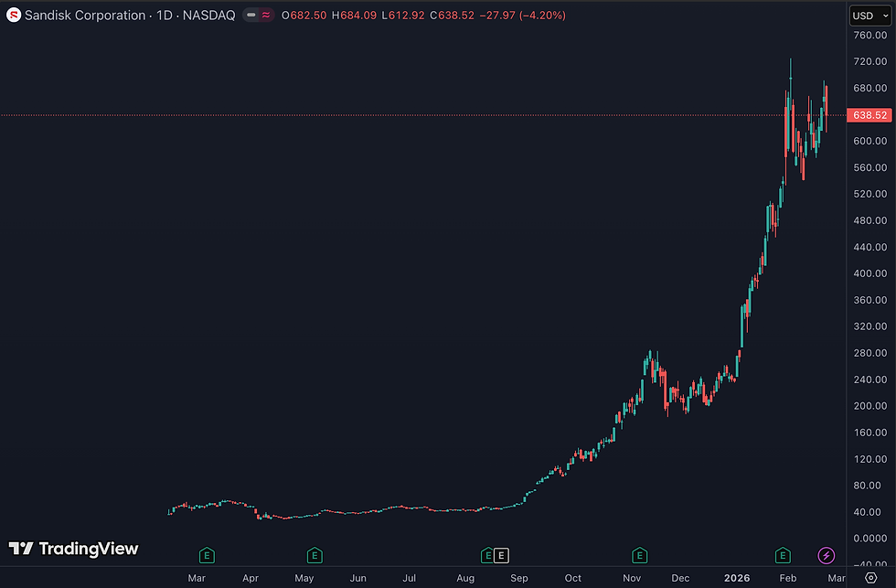Click the 720.00 price axis label

coord(869,61)
